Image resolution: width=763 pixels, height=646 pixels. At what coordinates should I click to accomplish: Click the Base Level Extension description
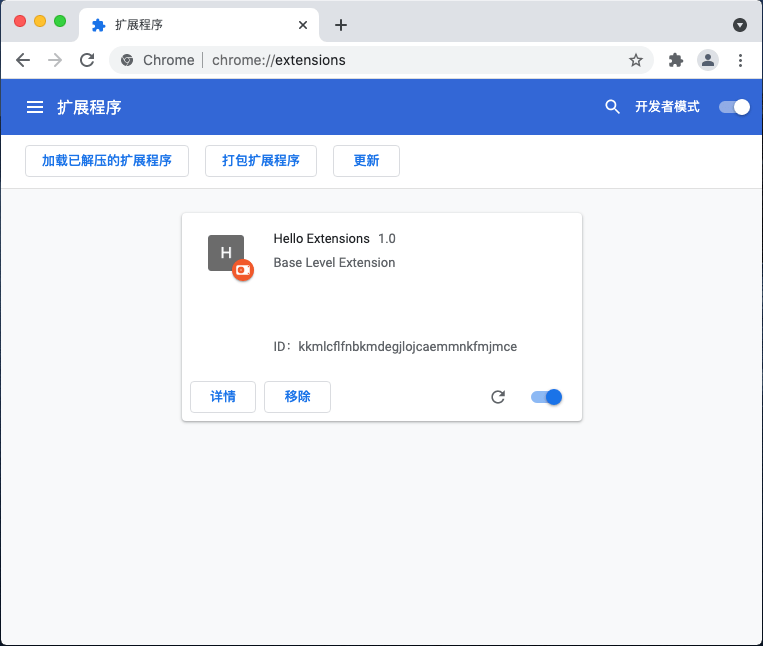[334, 263]
